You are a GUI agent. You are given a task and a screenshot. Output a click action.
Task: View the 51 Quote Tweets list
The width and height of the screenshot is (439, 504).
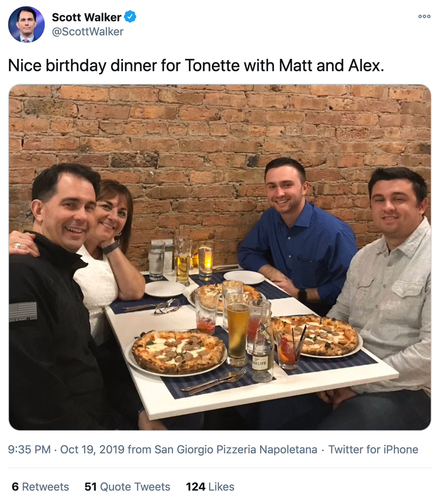pyautogui.click(x=127, y=487)
